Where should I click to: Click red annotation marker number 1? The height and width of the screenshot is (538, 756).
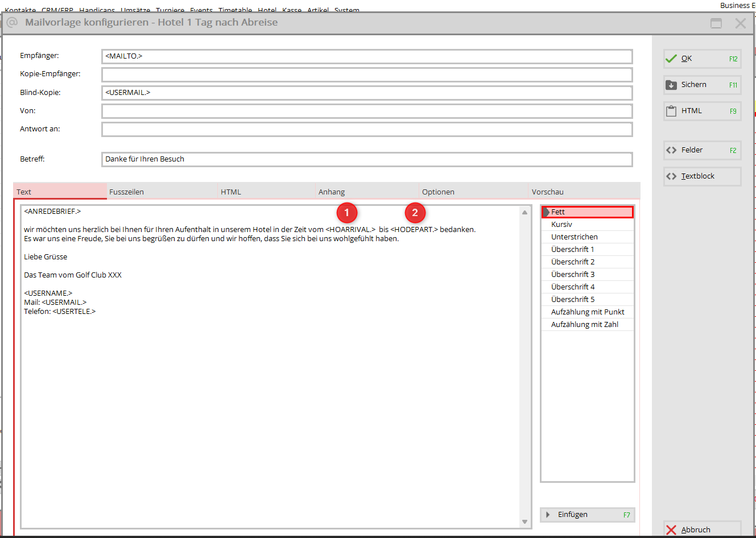point(346,213)
